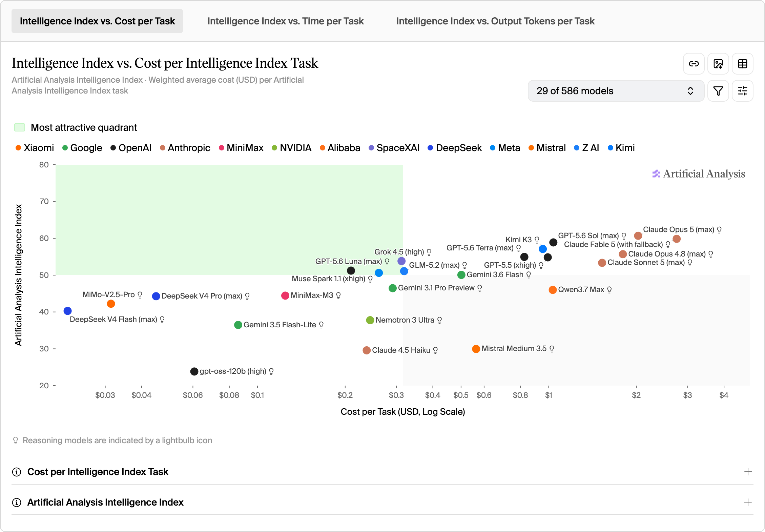Toggle Meta legend entry
This screenshot has width=765, height=532.
click(505, 148)
